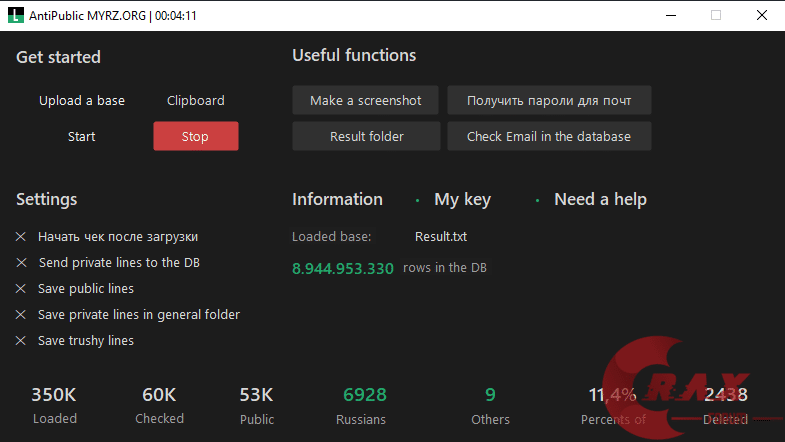Open the Need a help tab
Screen dimensions: 785x442
(600, 199)
